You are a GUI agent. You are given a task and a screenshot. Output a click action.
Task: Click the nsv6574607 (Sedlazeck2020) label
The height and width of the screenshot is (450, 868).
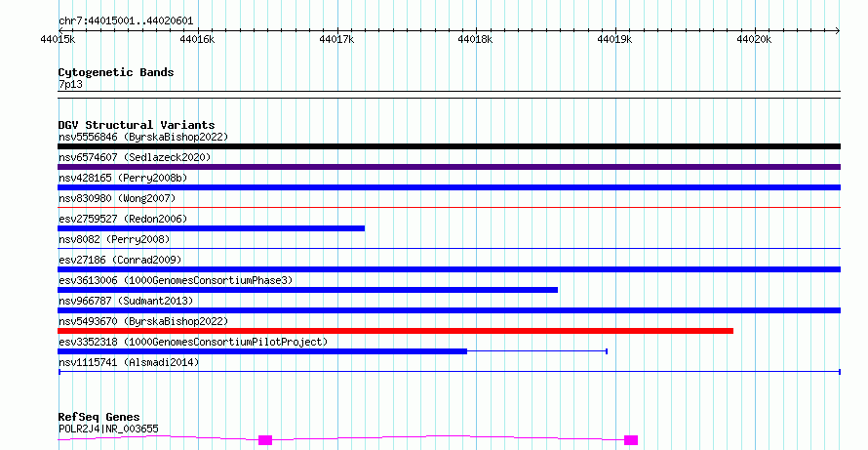(135, 157)
